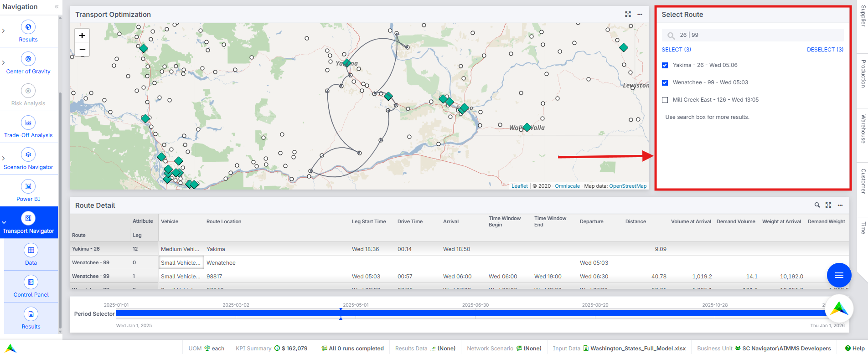Open Risk Analysis page
Viewport: 868px width, 354px height.
coord(28,95)
